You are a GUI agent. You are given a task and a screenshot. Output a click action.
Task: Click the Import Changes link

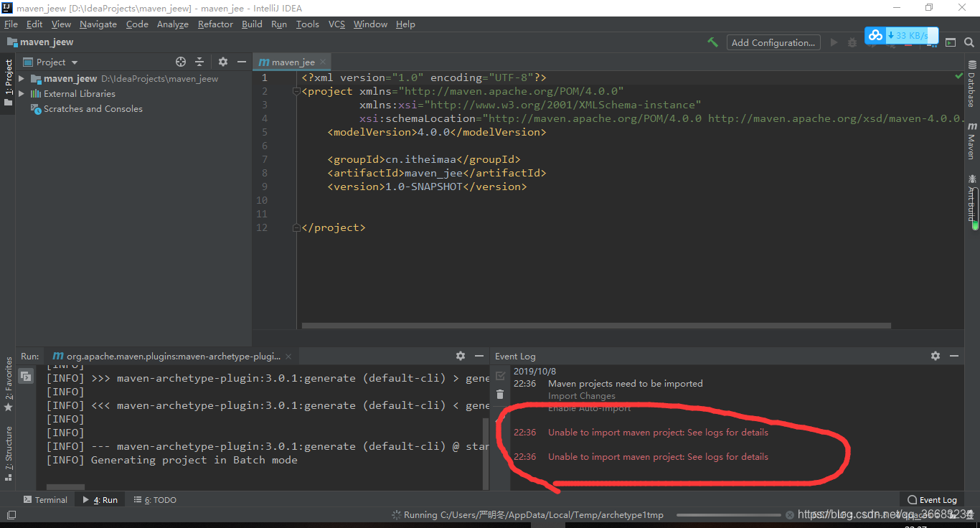582,396
